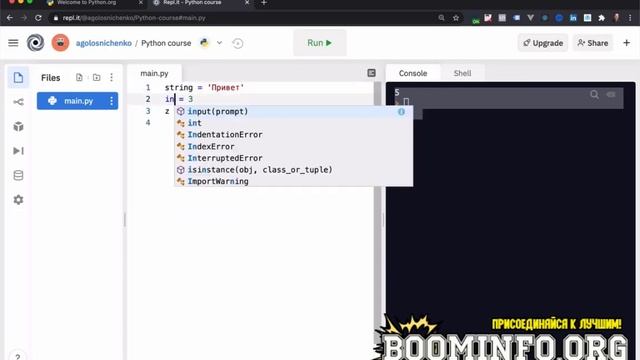Click the Python language icon

click(204, 42)
